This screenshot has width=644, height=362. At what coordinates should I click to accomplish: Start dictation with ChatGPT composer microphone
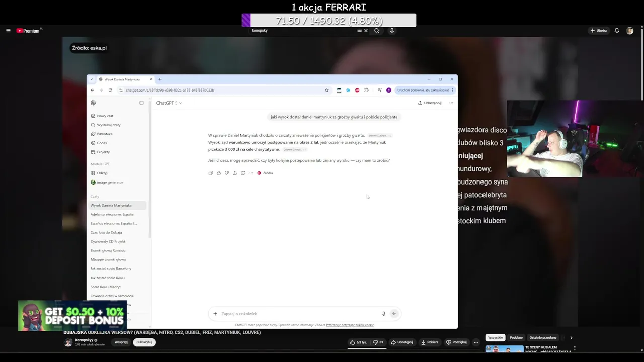pyautogui.click(x=383, y=314)
